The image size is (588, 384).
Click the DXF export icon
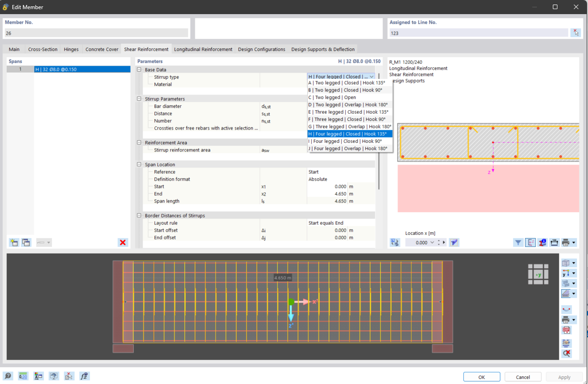(566, 330)
